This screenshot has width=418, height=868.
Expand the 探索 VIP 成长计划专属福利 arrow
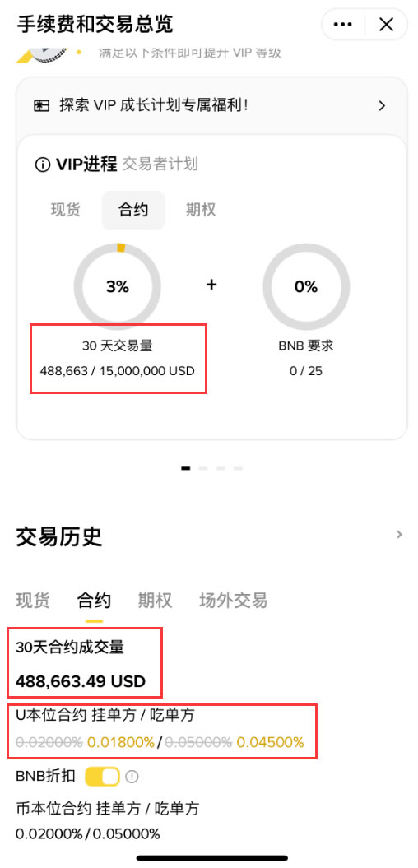(382, 106)
